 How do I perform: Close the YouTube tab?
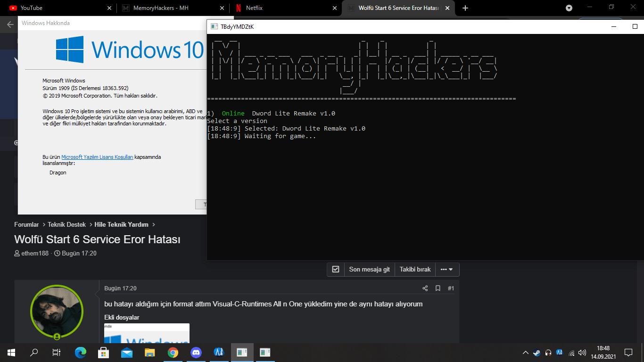click(109, 8)
